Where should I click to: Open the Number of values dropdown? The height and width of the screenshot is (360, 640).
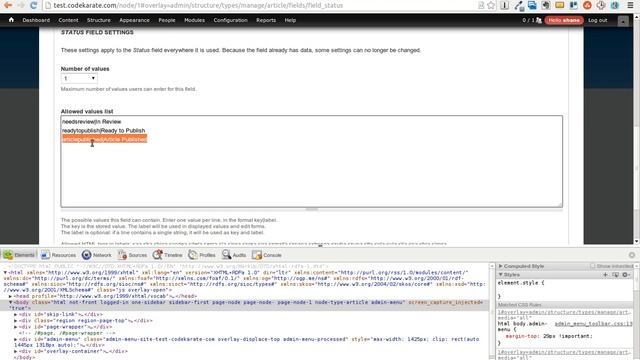[79, 78]
